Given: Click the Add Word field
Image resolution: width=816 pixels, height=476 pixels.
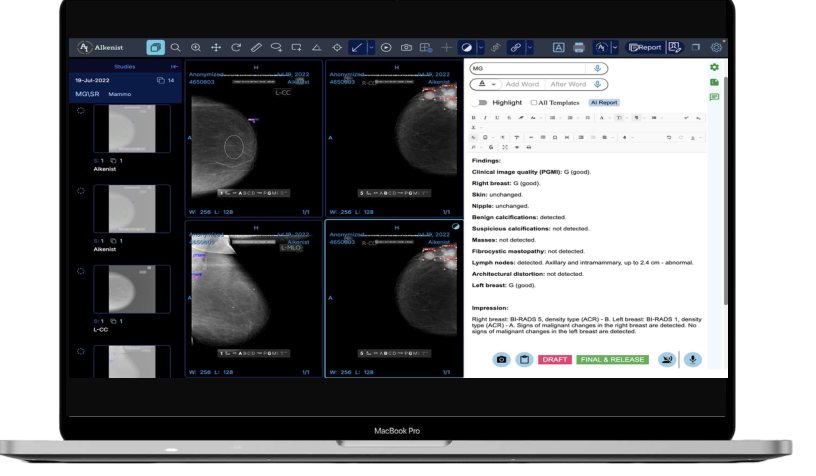Looking at the screenshot, I should (522, 84).
